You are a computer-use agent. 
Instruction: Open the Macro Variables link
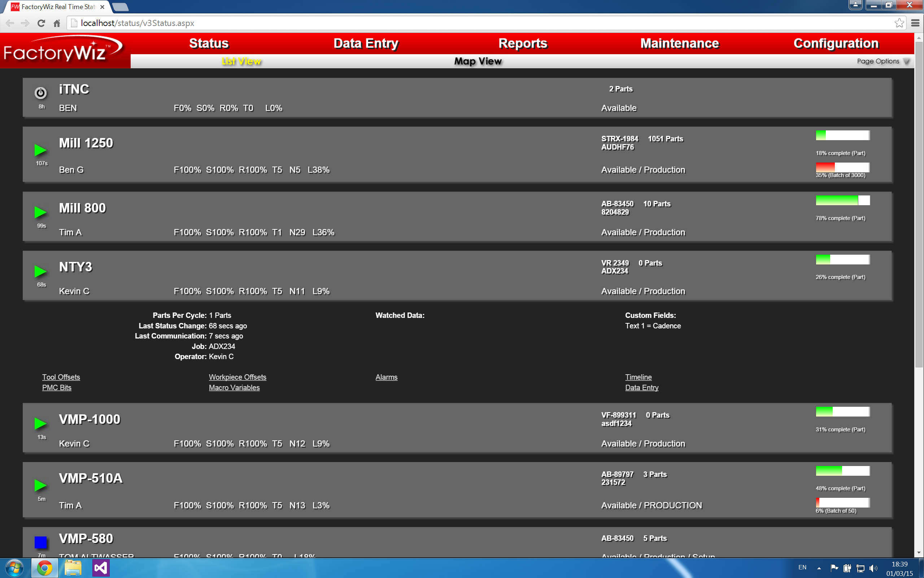[234, 388]
